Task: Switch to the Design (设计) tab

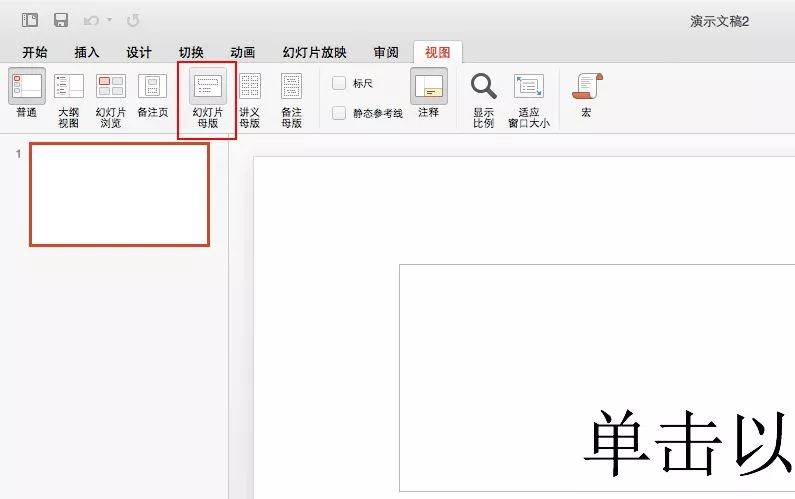Action: tap(139, 53)
